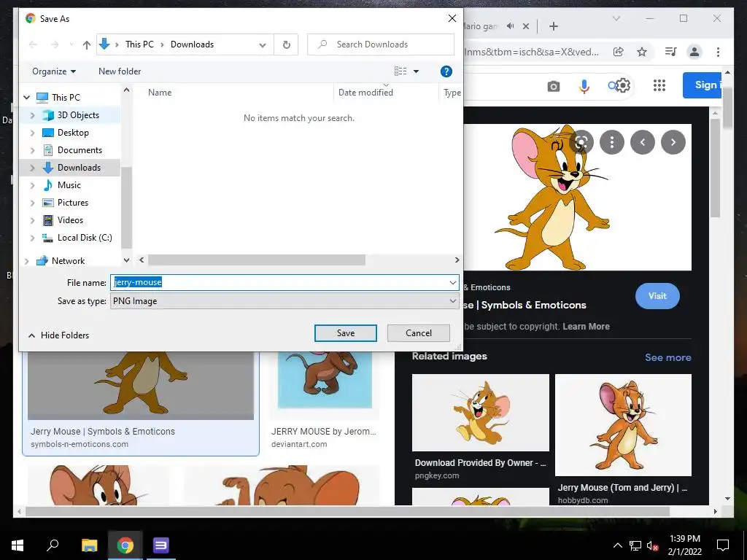Select Desktop in the folder tree

click(x=73, y=133)
